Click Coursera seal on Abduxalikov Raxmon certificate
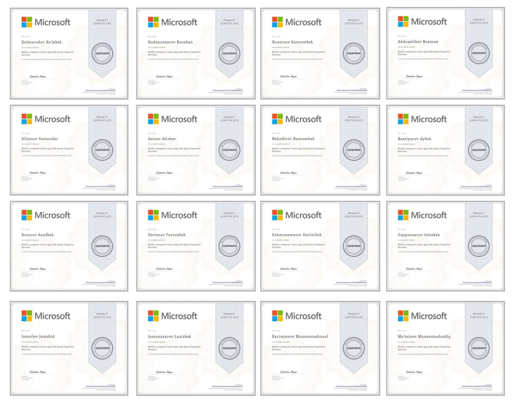The height and width of the screenshot is (420, 514). pos(479,53)
